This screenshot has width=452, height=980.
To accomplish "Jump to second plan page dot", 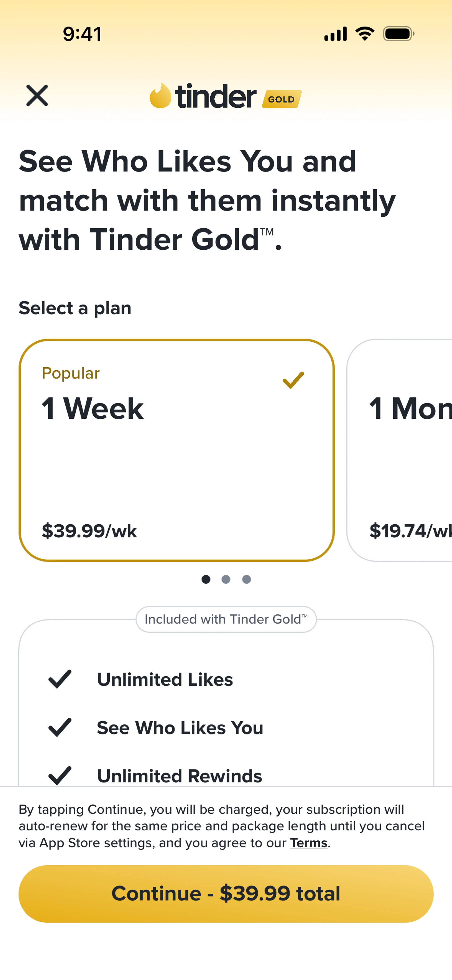I will click(226, 579).
